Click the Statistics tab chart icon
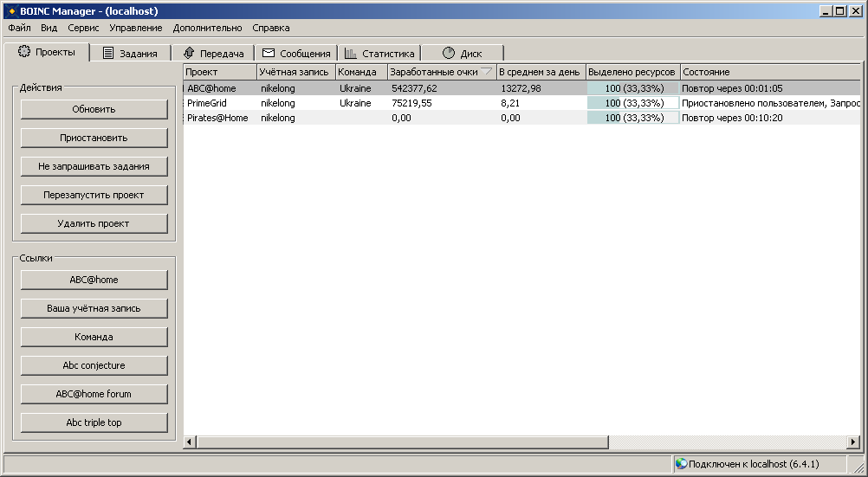The height and width of the screenshot is (477, 868). 351,53
